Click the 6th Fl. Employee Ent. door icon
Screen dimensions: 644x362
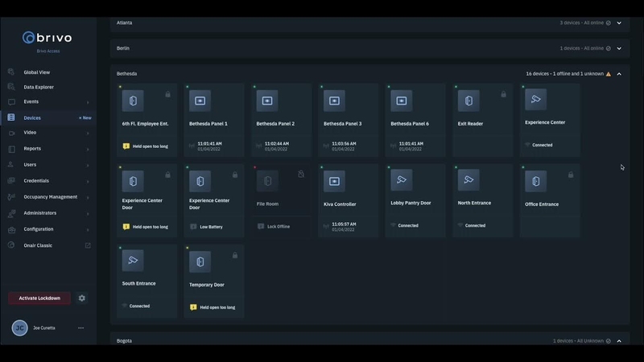tap(133, 101)
